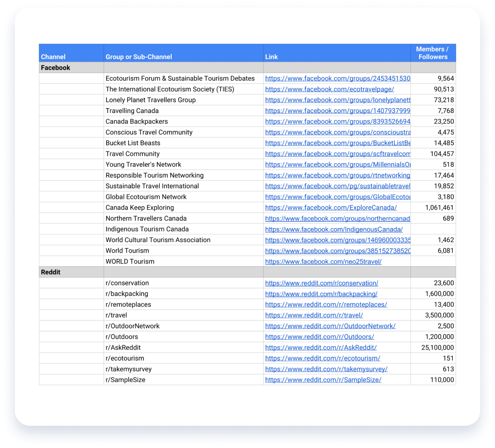Open the BucketListBeasts Facebook link
Viewport: 495px width, 448px height.
(x=337, y=143)
